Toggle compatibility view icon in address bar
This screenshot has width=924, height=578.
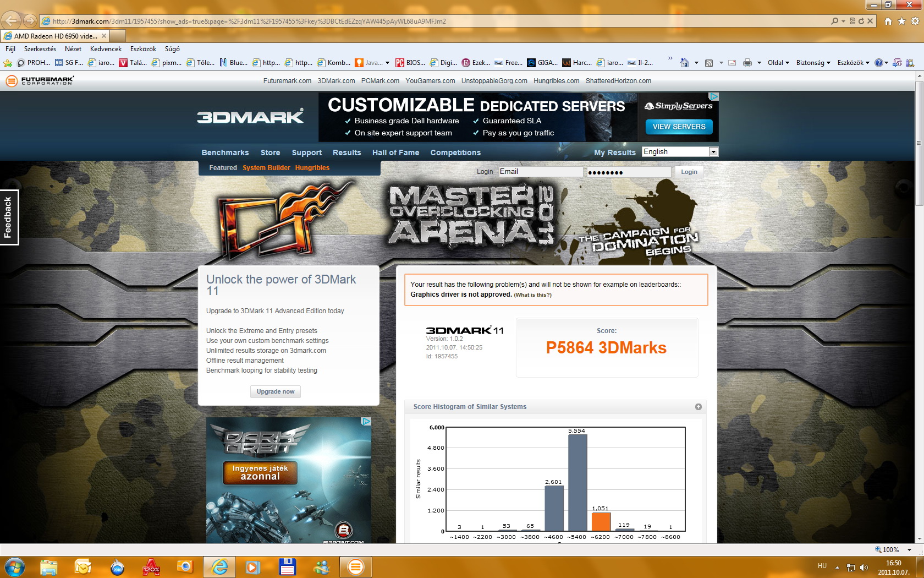click(x=853, y=21)
